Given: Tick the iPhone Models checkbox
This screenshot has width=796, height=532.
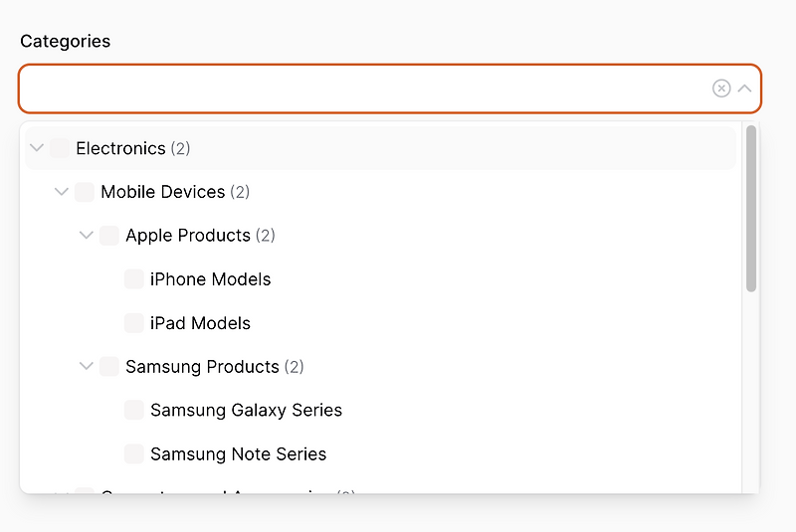Looking at the screenshot, I should (134, 279).
